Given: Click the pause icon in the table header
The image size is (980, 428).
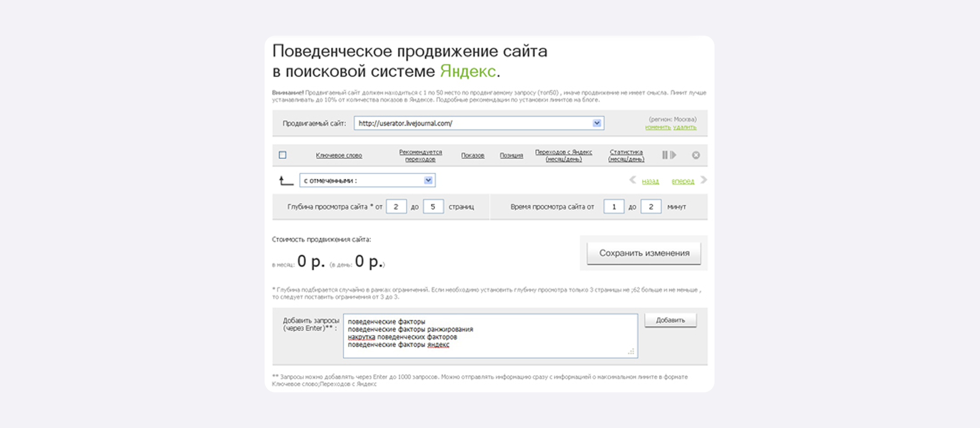Looking at the screenshot, I should tap(665, 155).
